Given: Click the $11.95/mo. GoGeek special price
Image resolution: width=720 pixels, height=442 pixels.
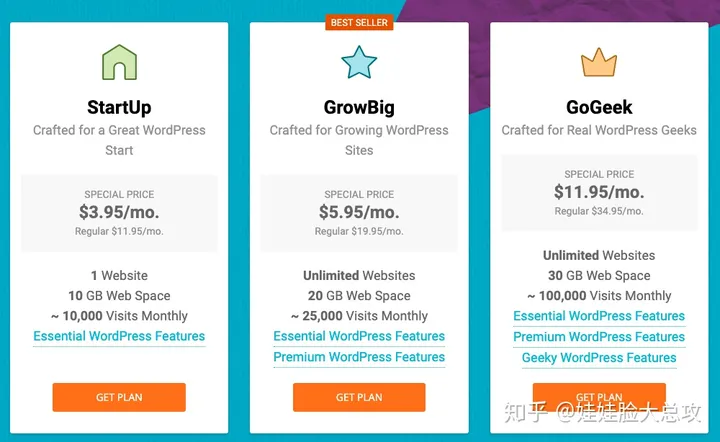Looking at the screenshot, I should tap(599, 192).
